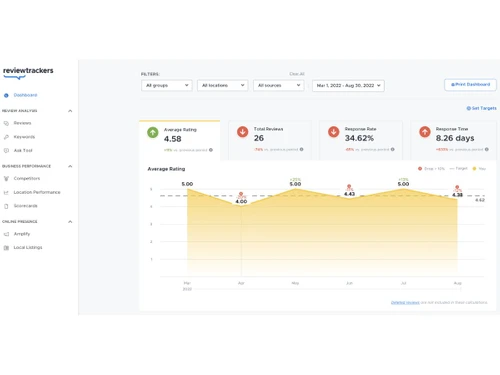
Task: Click the info icon on Total Reviews card
Action: (301, 149)
